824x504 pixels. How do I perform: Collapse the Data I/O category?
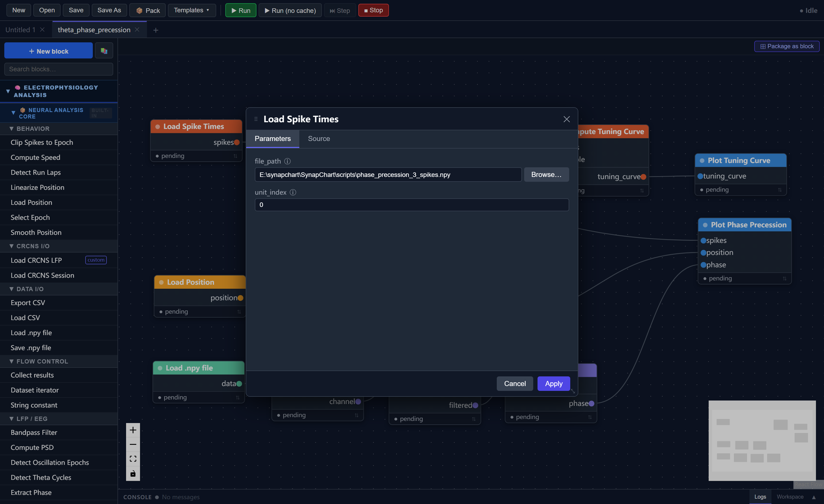11,289
